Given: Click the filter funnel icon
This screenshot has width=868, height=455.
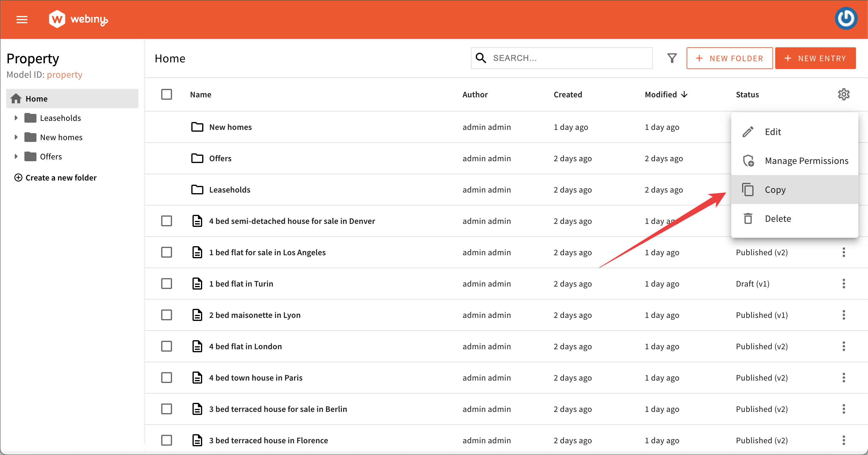Looking at the screenshot, I should click(672, 58).
